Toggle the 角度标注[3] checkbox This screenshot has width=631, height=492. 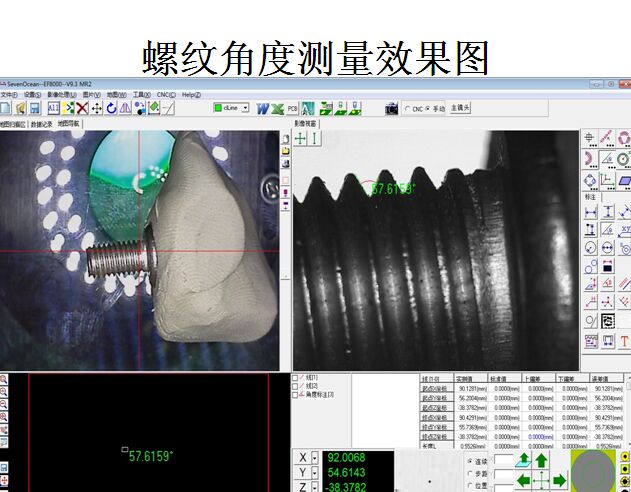294,395
